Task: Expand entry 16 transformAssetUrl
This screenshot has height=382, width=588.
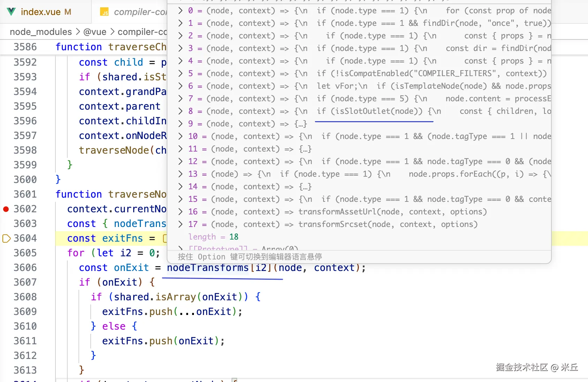Action: tap(180, 212)
